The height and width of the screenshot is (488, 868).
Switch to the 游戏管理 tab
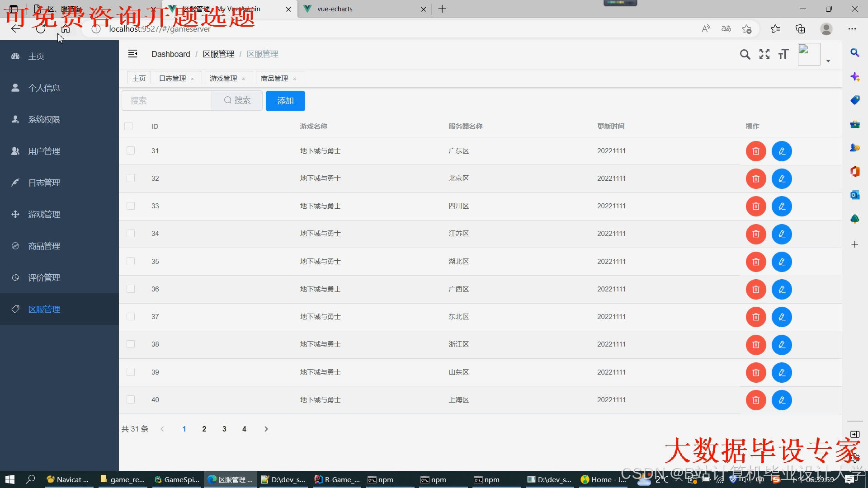(223, 79)
